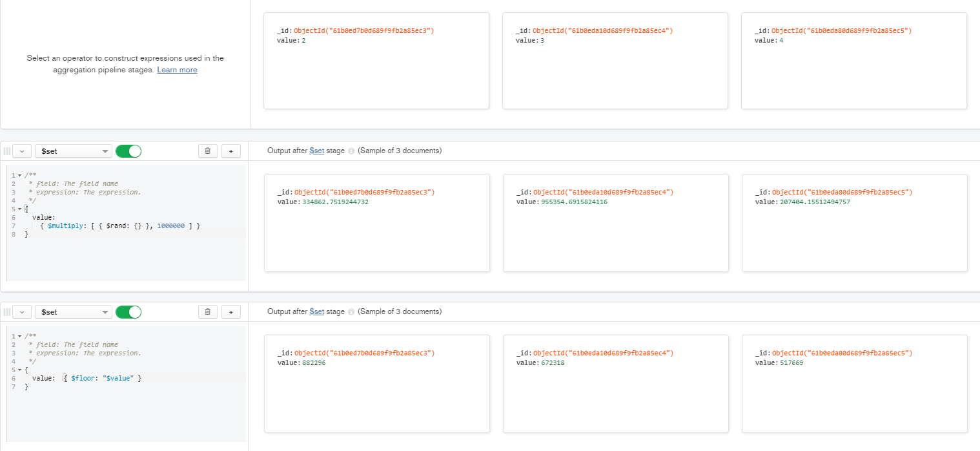Image resolution: width=980 pixels, height=451 pixels.
Task: Select the 1000000 number in the $multiply editor
Action: tap(170, 226)
